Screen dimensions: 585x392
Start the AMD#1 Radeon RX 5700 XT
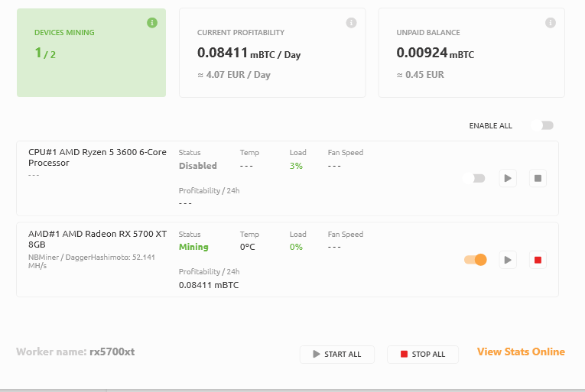click(x=508, y=260)
